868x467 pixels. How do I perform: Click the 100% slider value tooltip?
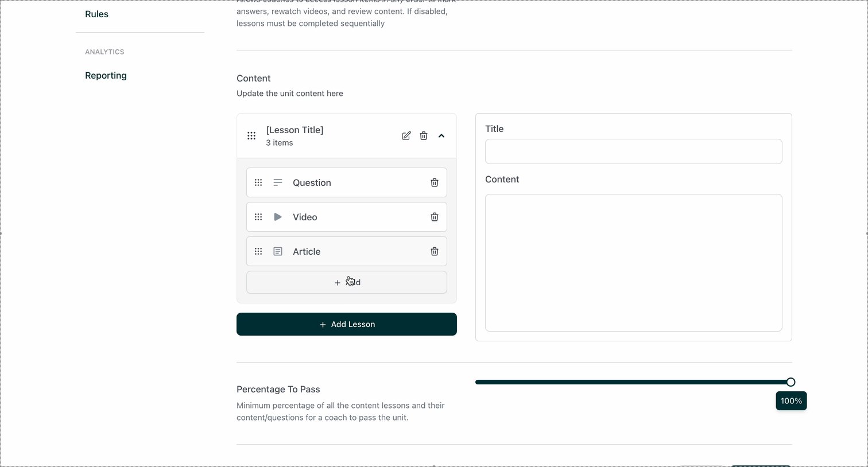pyautogui.click(x=791, y=401)
